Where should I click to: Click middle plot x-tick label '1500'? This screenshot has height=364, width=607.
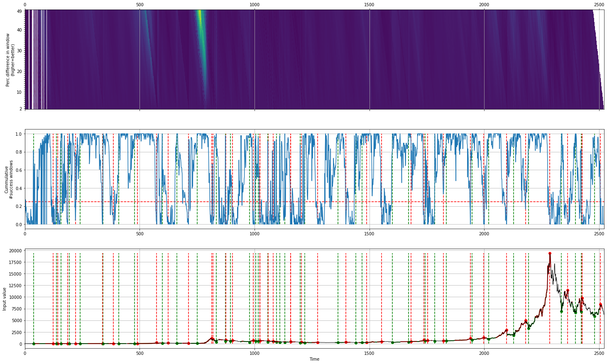point(369,234)
